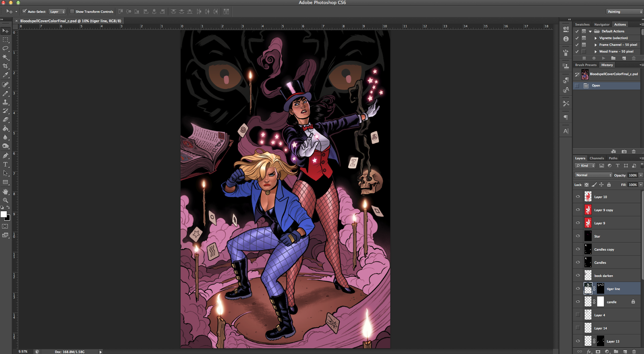Click the Opacity value field
The image size is (644, 354).
tap(633, 175)
